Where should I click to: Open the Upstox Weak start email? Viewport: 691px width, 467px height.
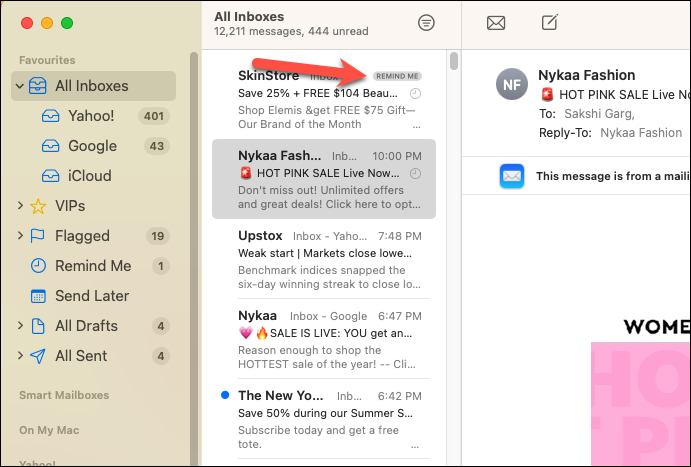point(324,259)
